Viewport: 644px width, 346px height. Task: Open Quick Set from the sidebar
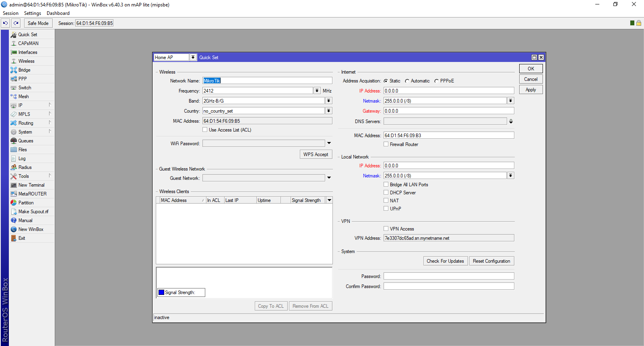click(32, 35)
